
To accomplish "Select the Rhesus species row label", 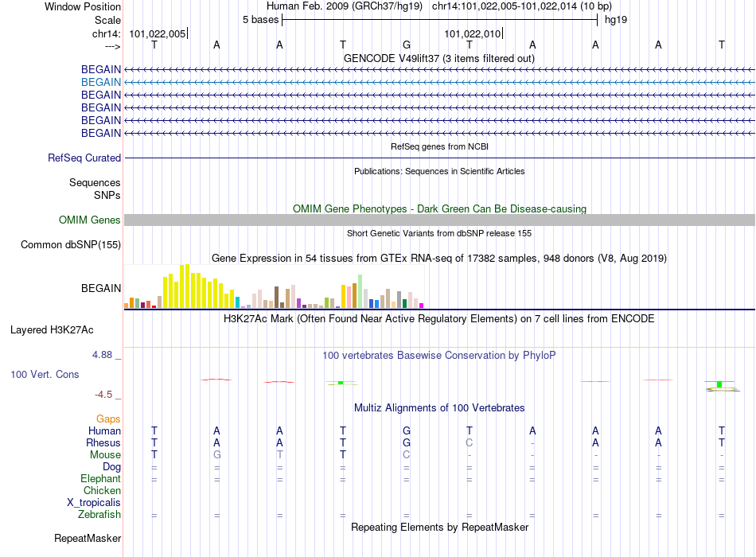I will (103, 443).
